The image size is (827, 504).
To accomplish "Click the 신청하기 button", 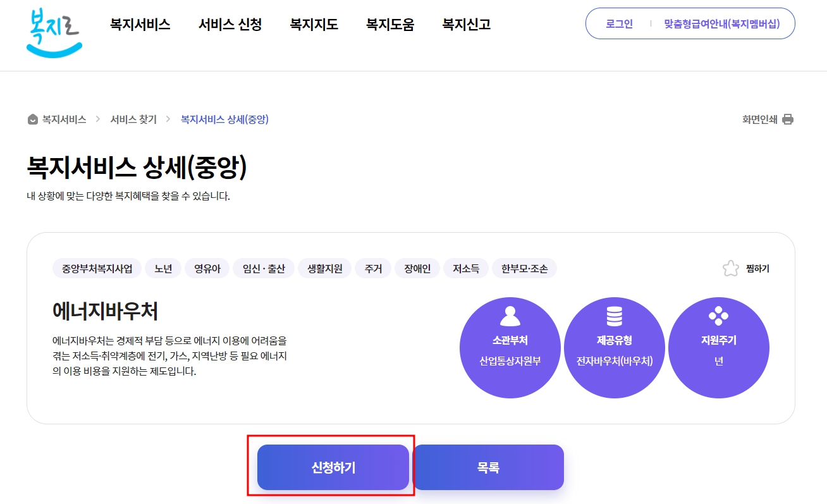I will point(333,467).
